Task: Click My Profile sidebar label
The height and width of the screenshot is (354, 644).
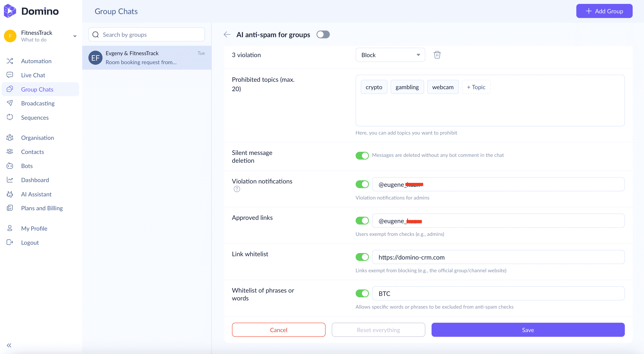Action: (x=34, y=228)
